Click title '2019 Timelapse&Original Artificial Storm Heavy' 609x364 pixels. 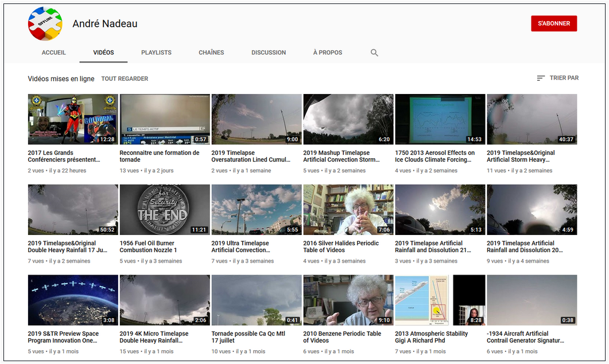click(521, 156)
